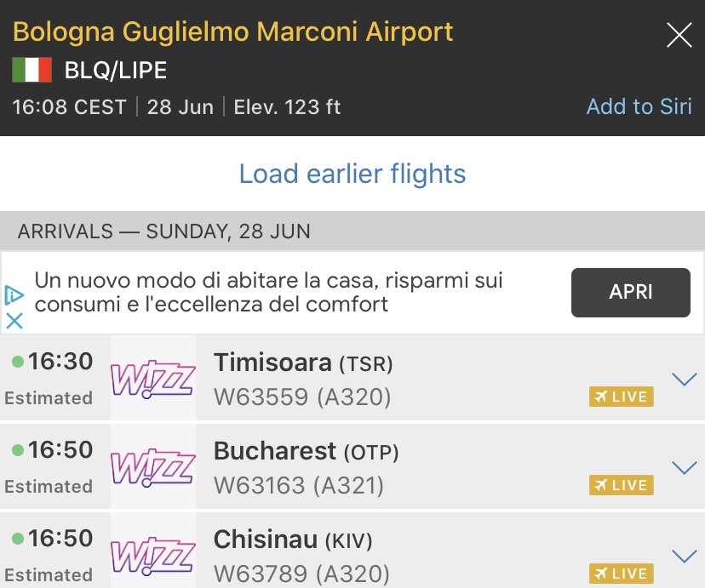
Task: Expand the Bucharest flight details chevron
Action: [x=684, y=467]
